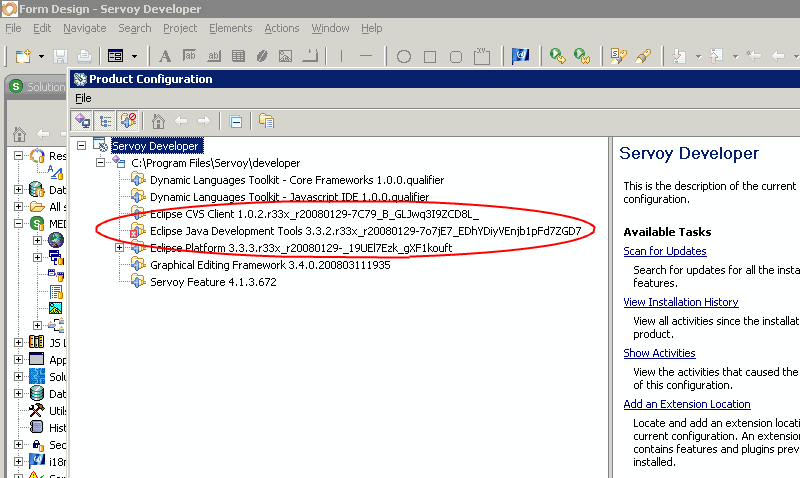Switch to the Solution explorer tab
The width and height of the screenshot is (800, 478).
(x=38, y=87)
